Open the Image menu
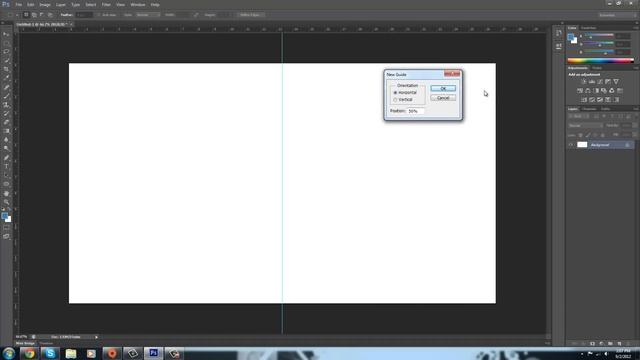This screenshot has height=360, width=640. pos(45,4)
